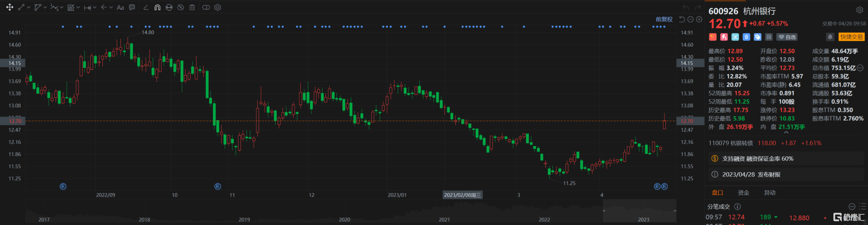868x225 pixels.
Task: Open the 前复权 adjustment mode menu
Action: [664, 19]
